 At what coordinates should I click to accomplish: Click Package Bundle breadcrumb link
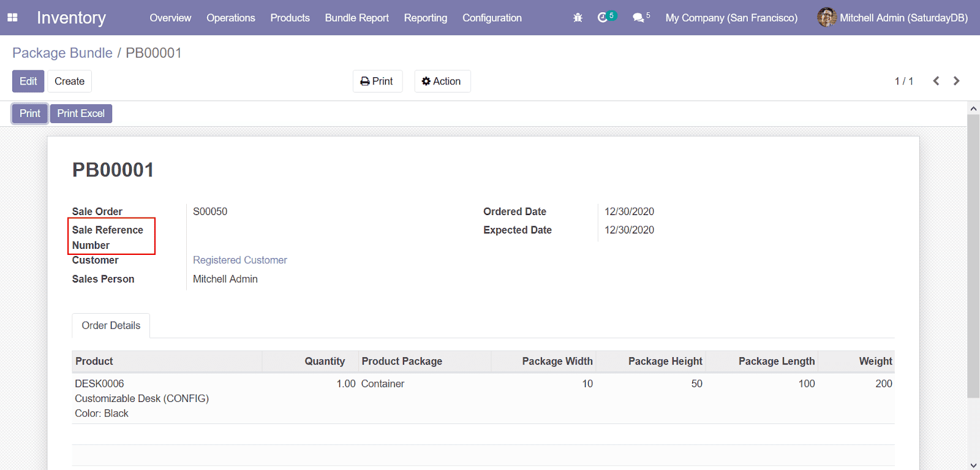(x=62, y=53)
